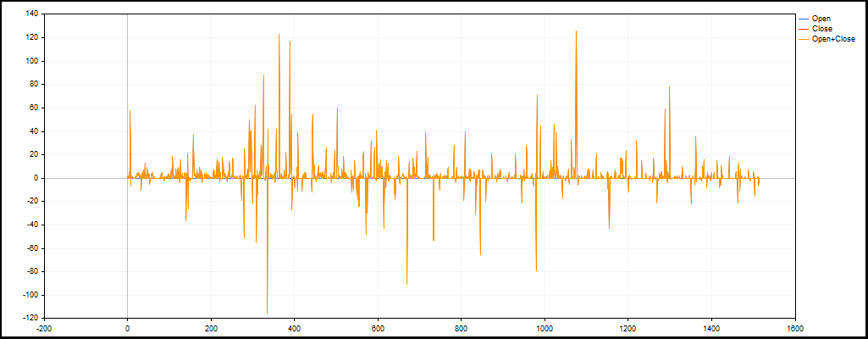Click the orange Open+Close legend line
The width and height of the screenshot is (868, 339).
tap(804, 39)
